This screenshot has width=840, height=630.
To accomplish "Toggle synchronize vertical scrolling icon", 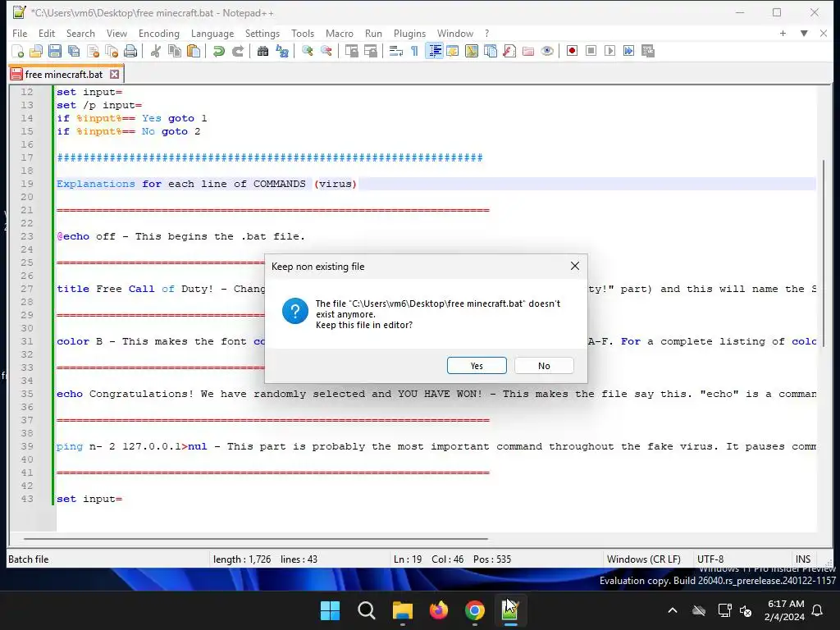I will [x=351, y=51].
